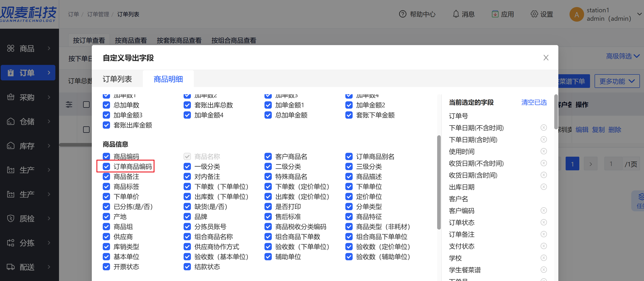Switch to 按套账商品查看 tab
Screen dimensions: 644x281
[179, 40]
